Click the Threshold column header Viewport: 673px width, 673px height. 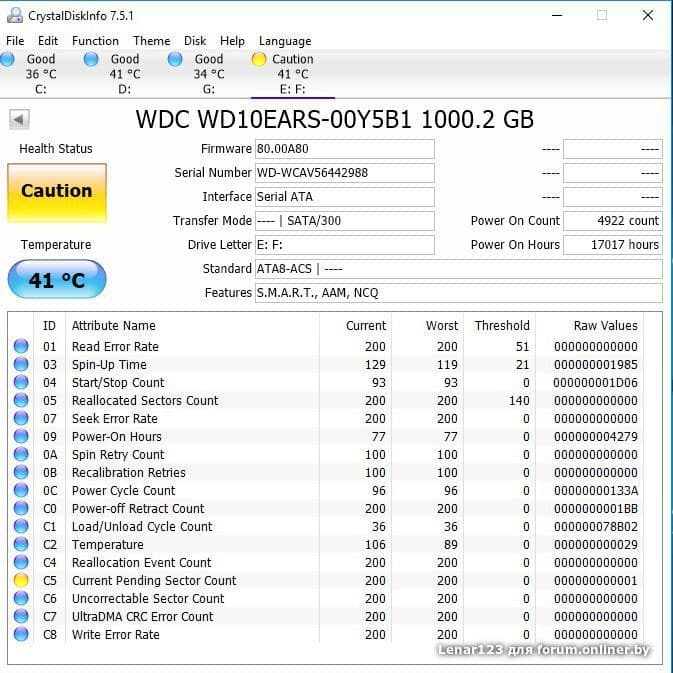tap(502, 326)
